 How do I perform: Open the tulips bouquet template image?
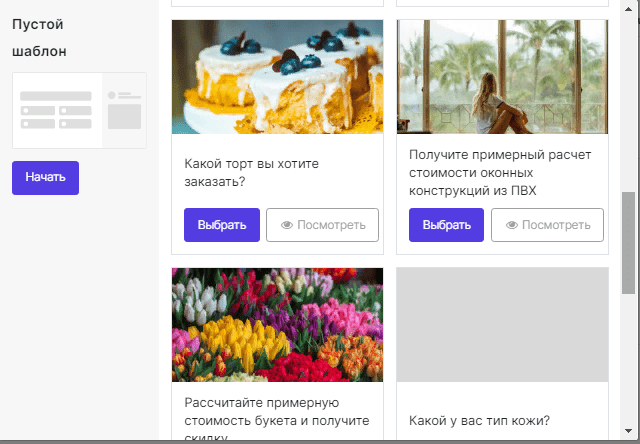click(278, 325)
